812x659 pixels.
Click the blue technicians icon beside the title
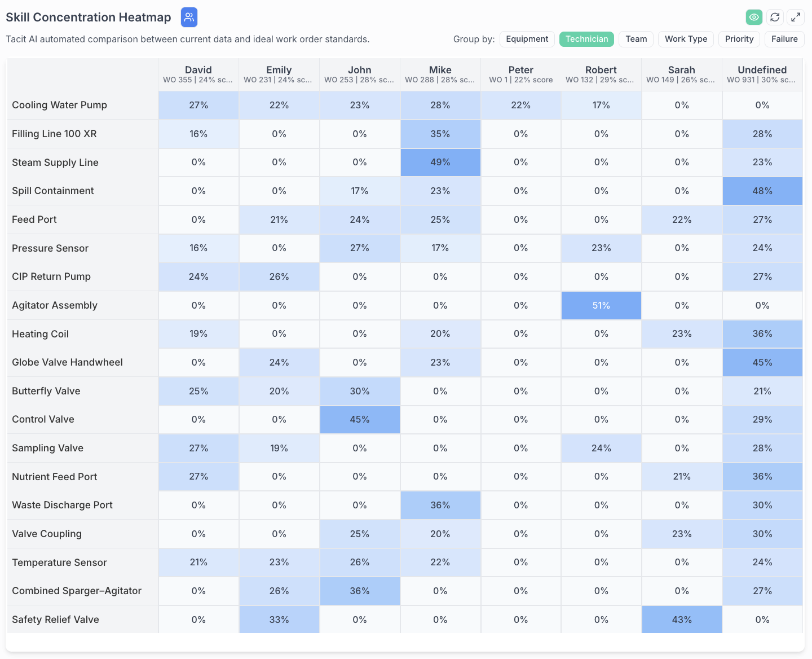pyautogui.click(x=189, y=17)
